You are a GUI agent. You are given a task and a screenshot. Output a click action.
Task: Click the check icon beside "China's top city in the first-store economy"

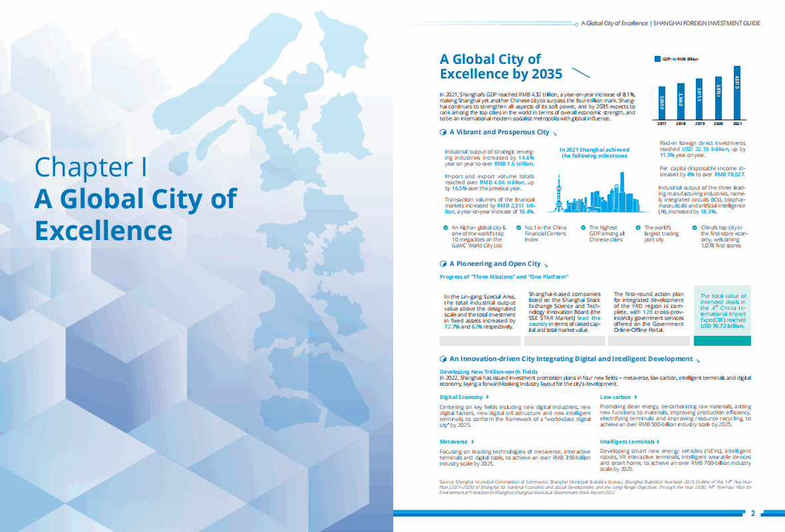point(695,227)
